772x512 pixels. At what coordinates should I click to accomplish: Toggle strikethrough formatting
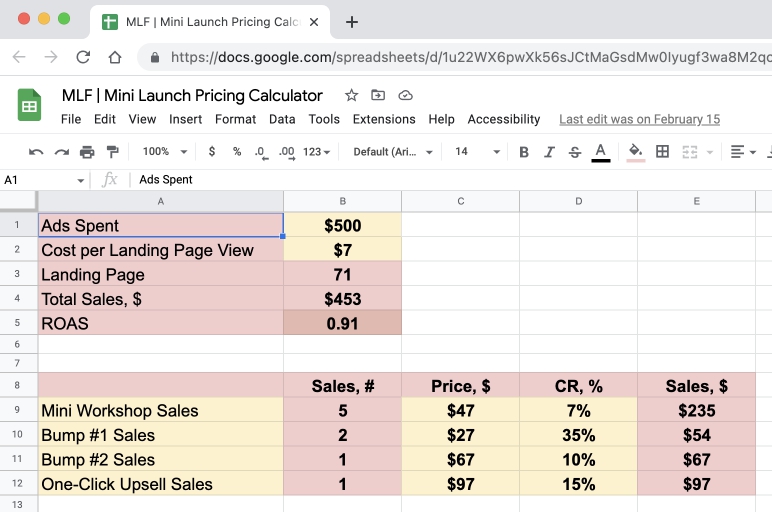point(575,152)
